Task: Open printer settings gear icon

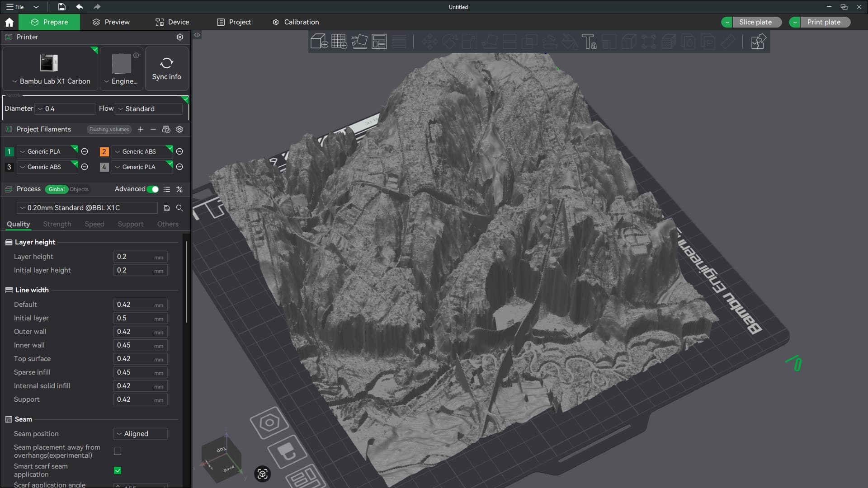Action: [180, 37]
